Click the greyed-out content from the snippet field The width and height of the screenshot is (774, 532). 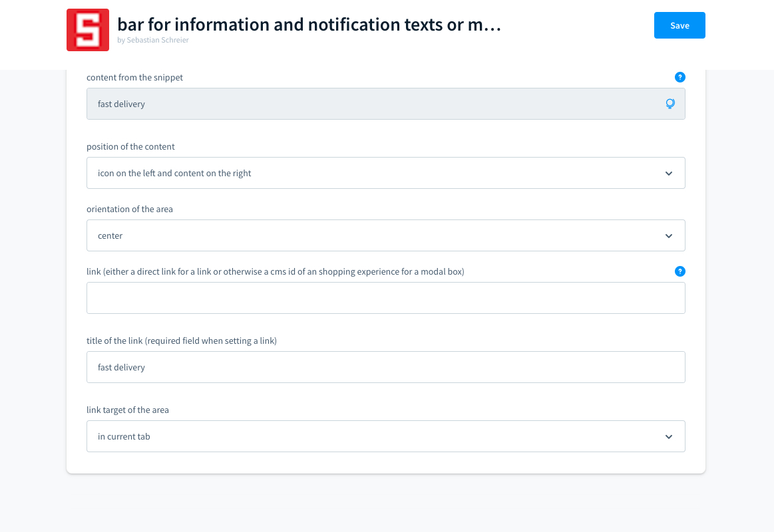coord(373,104)
